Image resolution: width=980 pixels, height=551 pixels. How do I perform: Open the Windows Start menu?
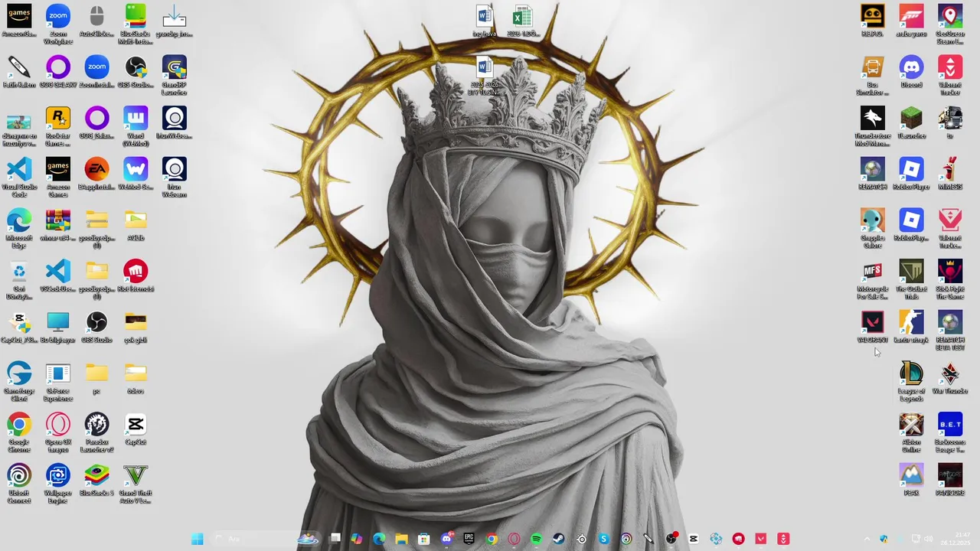click(x=198, y=539)
